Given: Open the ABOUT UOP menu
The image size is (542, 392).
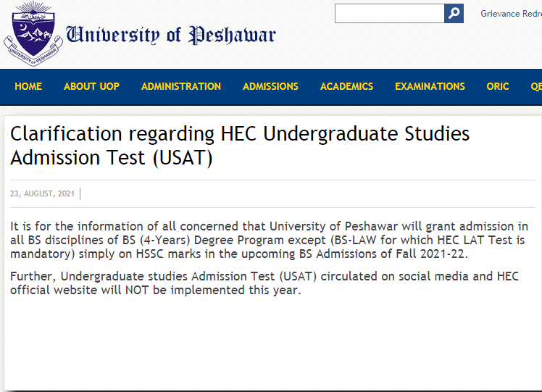Looking at the screenshot, I should [x=91, y=86].
